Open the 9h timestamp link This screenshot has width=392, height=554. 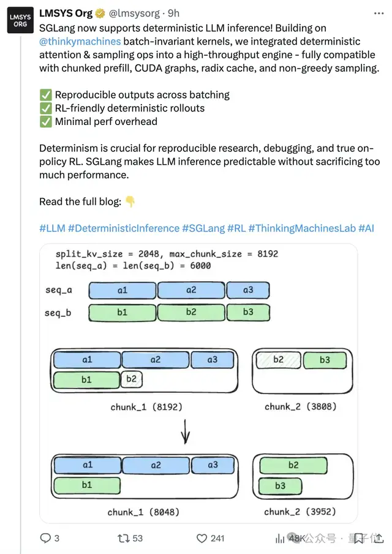174,12
